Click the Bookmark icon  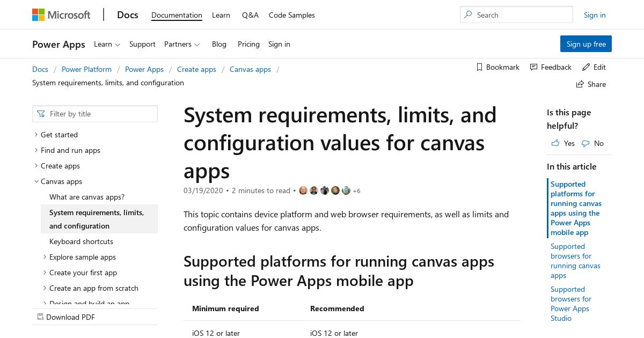click(480, 67)
